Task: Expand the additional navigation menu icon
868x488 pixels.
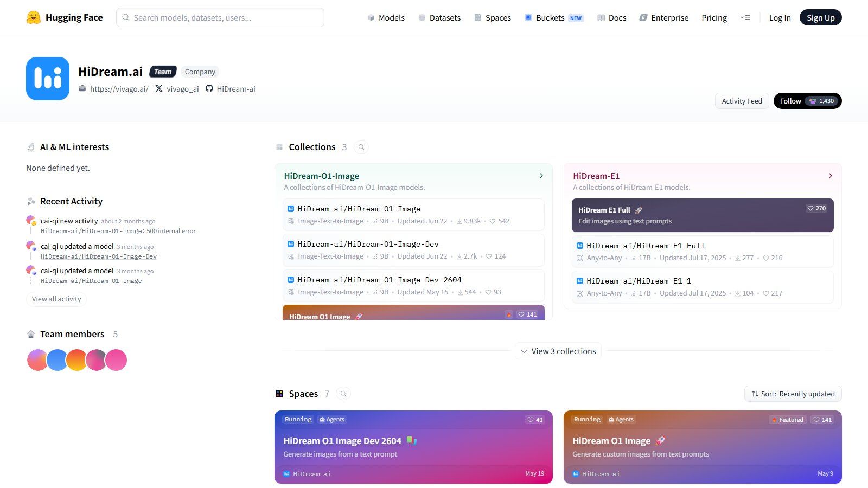Action: click(x=745, y=17)
